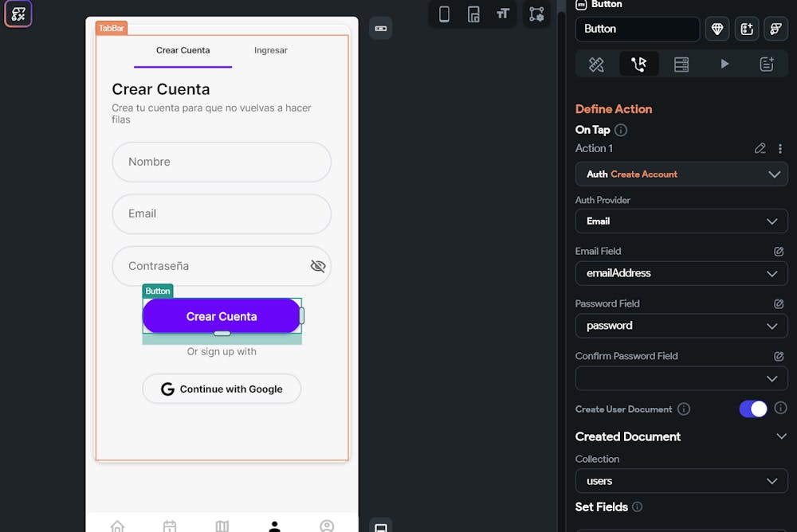Switch to the Crear Cuenta tab

[x=183, y=50]
